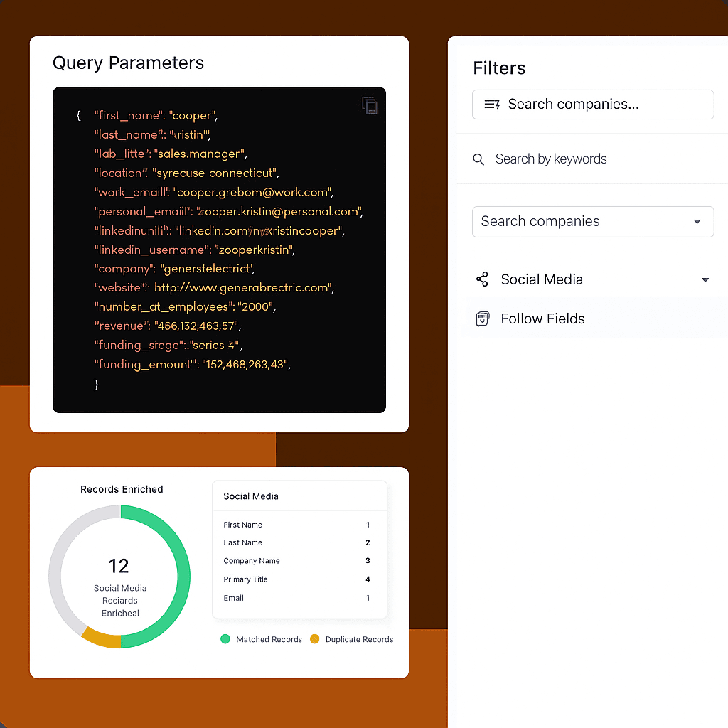Screen dimensions: 728x728
Task: Click the Duplicate Records legend label
Action: (x=359, y=639)
